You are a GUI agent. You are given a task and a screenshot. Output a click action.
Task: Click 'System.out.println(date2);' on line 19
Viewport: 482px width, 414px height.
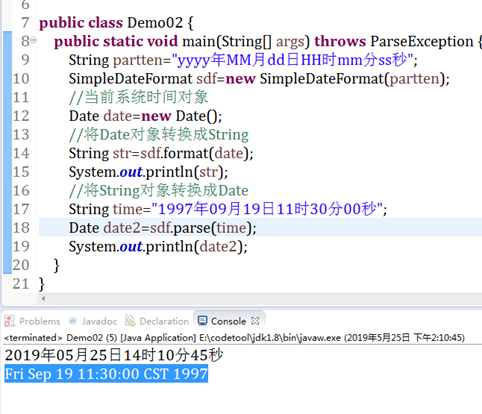point(158,247)
